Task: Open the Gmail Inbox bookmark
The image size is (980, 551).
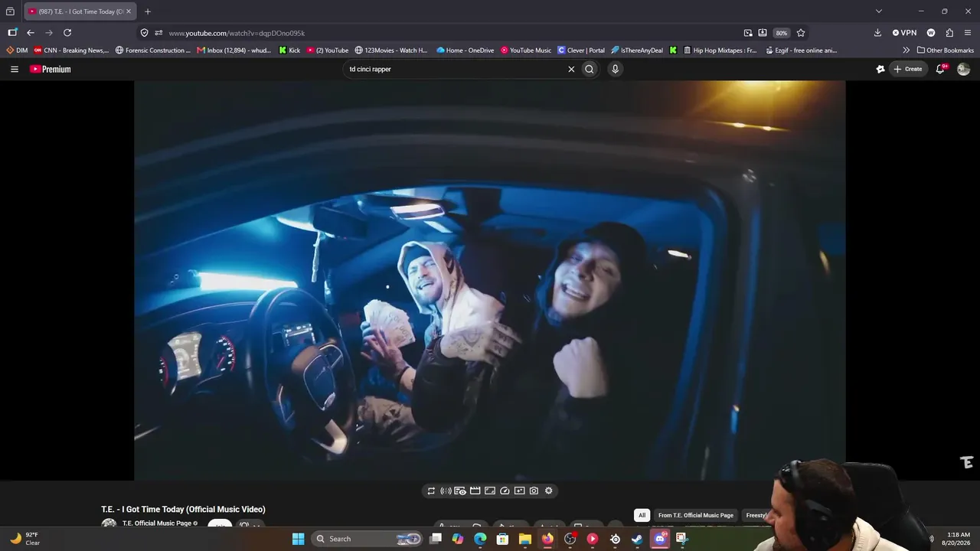Action: [x=234, y=51]
